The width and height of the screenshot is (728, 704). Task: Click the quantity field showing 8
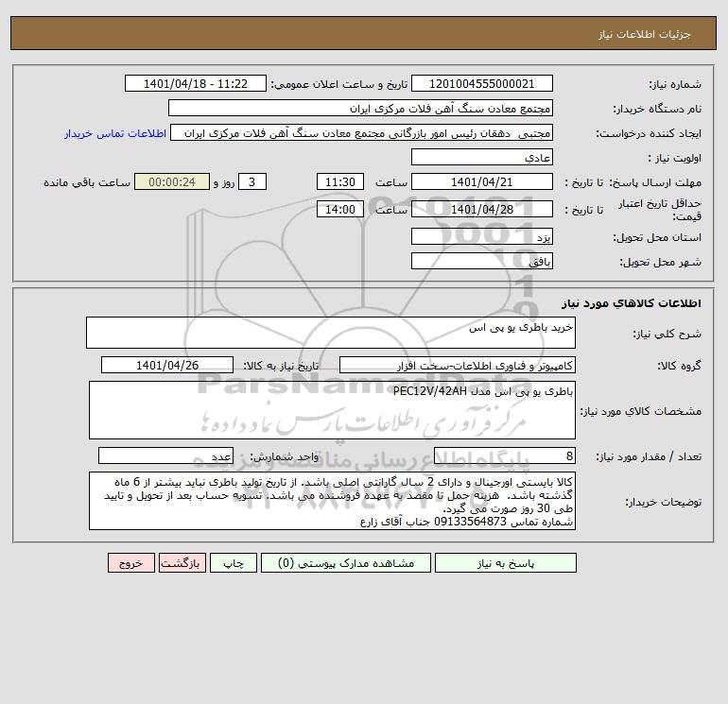505,456
